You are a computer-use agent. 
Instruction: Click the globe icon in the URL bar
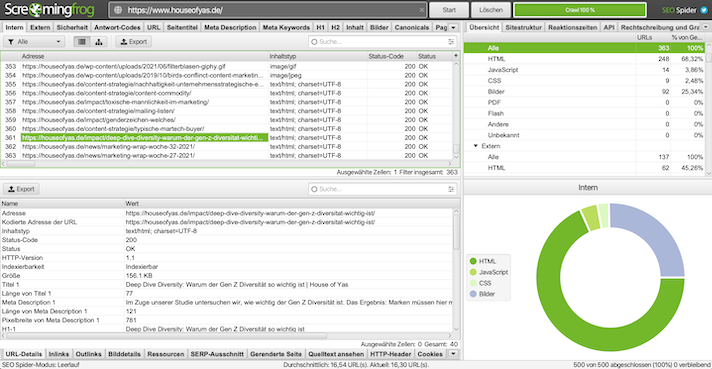coord(118,10)
